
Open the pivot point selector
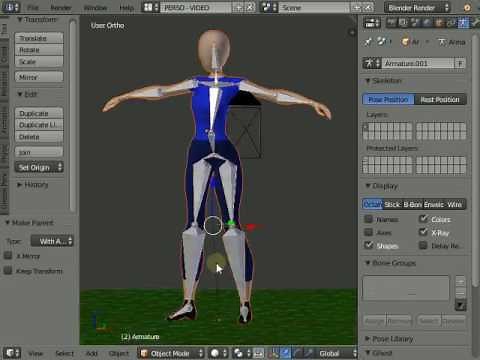(x=242, y=353)
